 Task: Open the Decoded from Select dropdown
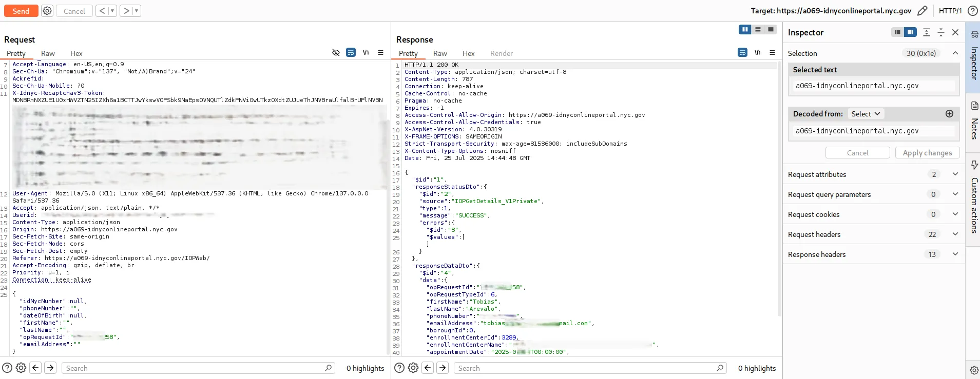coord(866,114)
